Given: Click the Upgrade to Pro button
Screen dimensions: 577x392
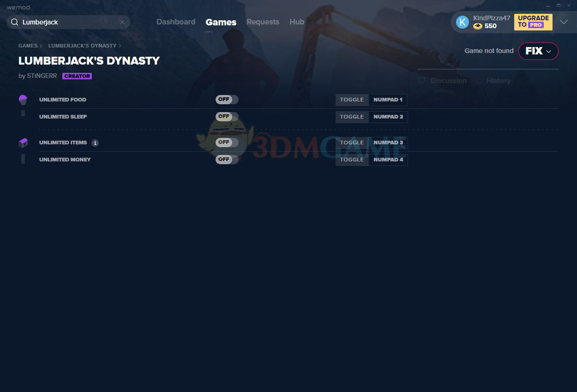Looking at the screenshot, I should [x=533, y=22].
